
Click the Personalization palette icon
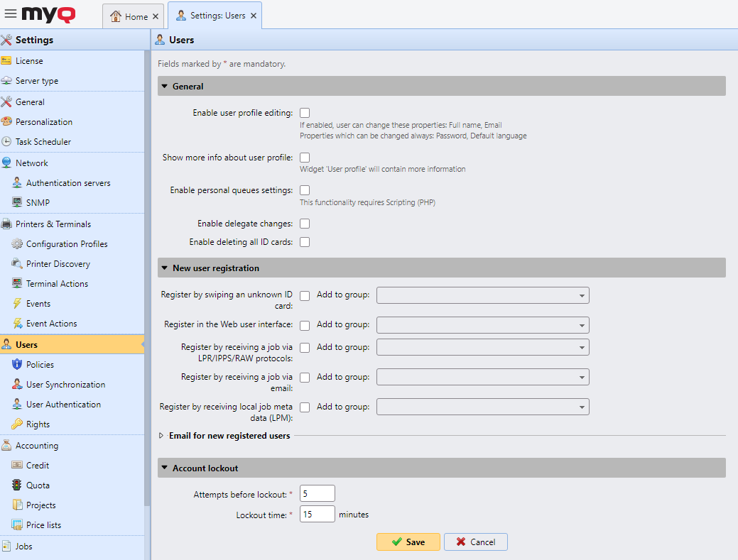click(6, 122)
